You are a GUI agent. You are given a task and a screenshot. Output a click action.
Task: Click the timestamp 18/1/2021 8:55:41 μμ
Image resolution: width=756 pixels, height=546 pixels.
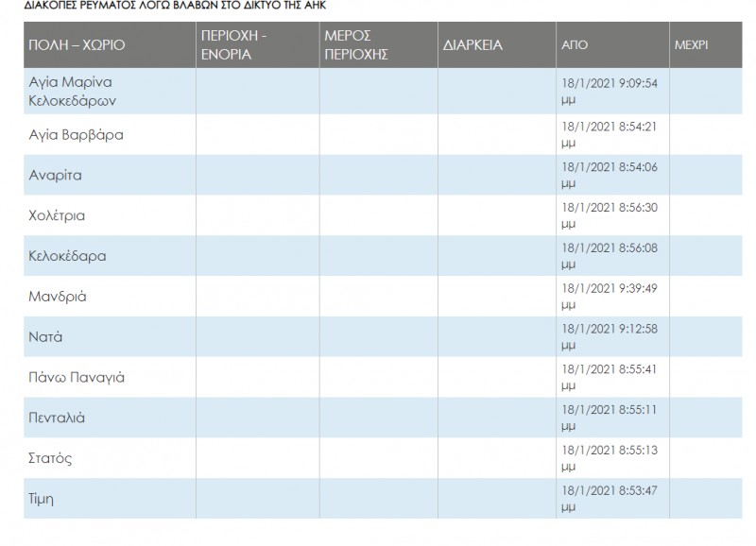click(x=610, y=377)
